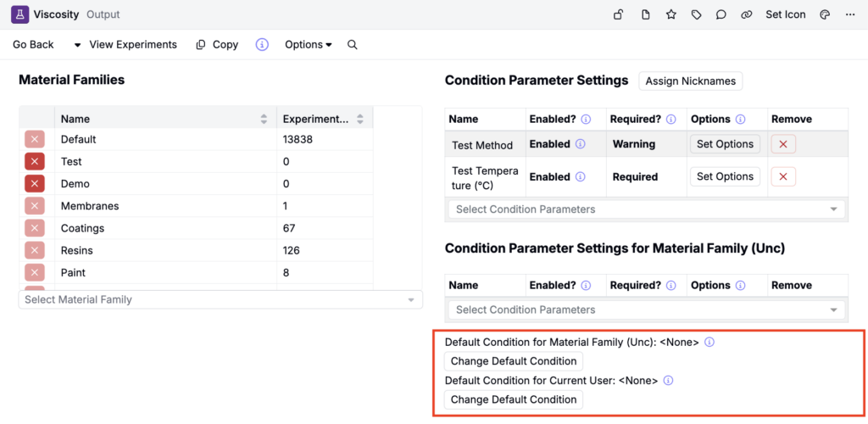The height and width of the screenshot is (424, 868).
Task: Click experiment count 126 for Resins
Action: (x=292, y=250)
